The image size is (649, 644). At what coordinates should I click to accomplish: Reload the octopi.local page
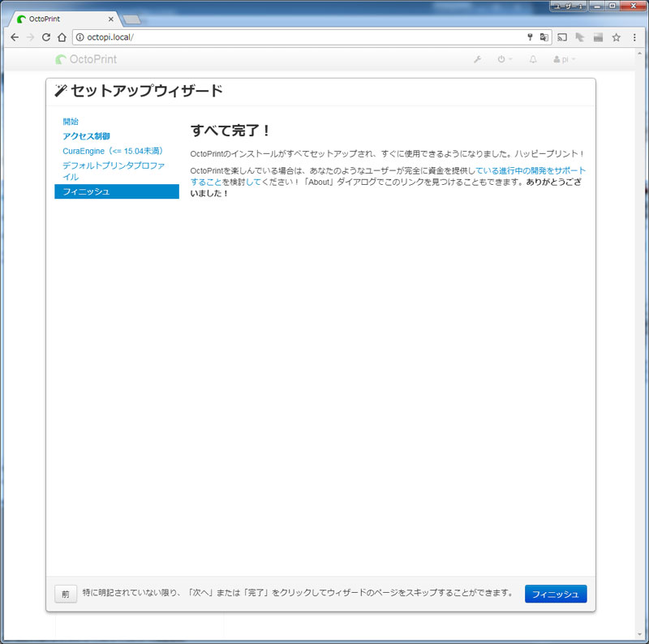pos(46,37)
